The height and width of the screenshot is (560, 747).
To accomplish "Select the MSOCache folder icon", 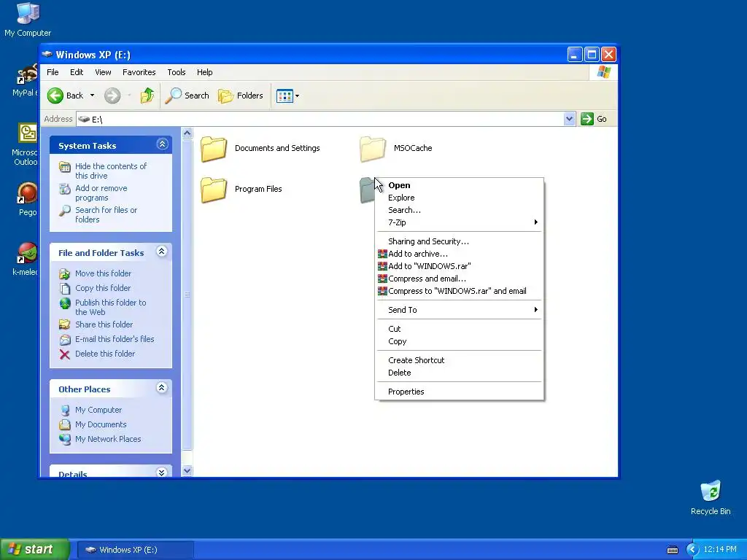I will click(x=373, y=149).
